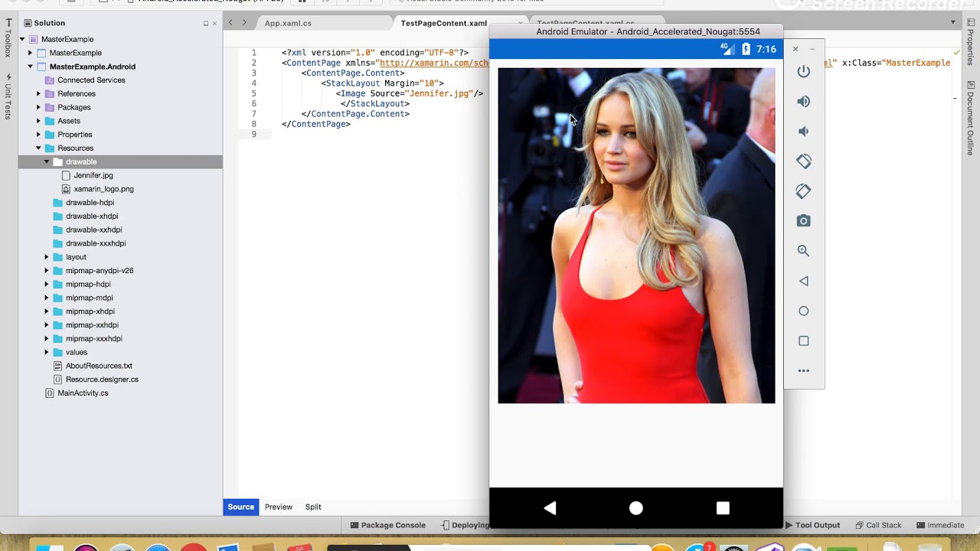Lower emulator volume with speaker-down icon
Viewport: 980px width, 551px height.
[x=803, y=131]
